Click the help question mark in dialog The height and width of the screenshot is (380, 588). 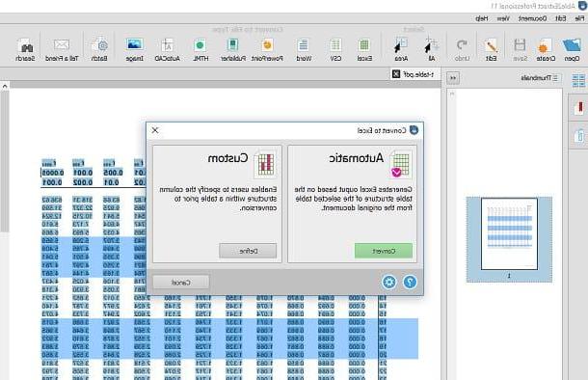click(x=410, y=282)
